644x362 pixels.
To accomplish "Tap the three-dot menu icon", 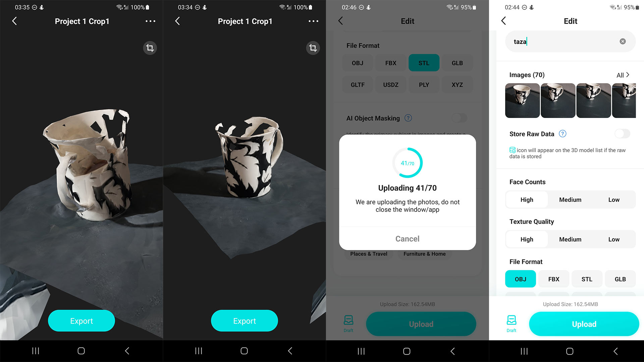I will [150, 21].
